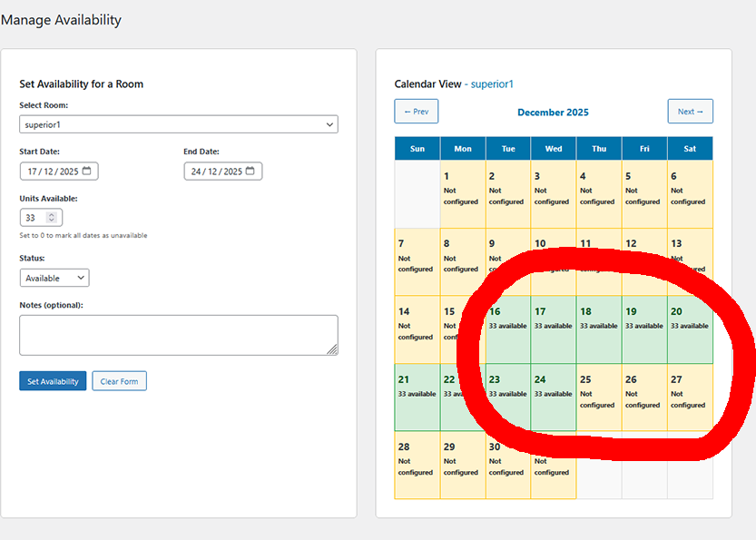This screenshot has width=756, height=540.
Task: Click the Fri column header
Action: 644,149
